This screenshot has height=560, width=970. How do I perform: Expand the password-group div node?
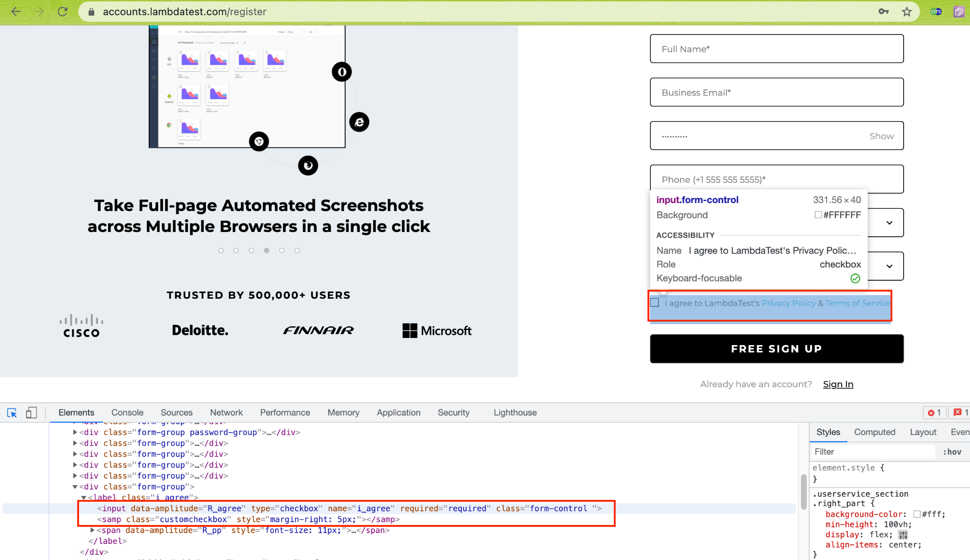pyautogui.click(x=75, y=432)
